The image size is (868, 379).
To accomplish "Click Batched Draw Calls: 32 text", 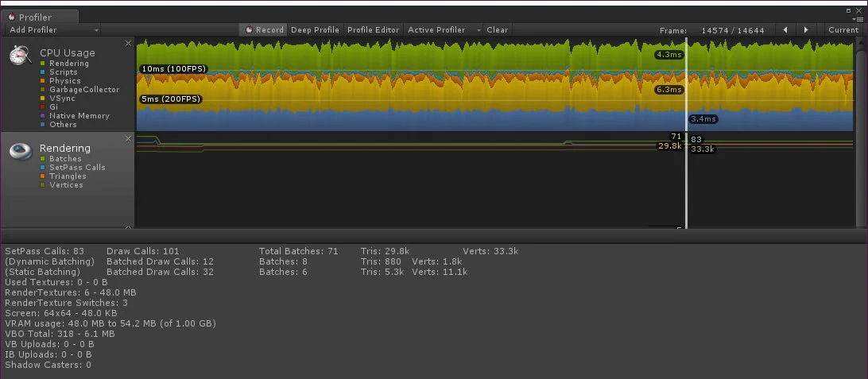I will [160, 272].
